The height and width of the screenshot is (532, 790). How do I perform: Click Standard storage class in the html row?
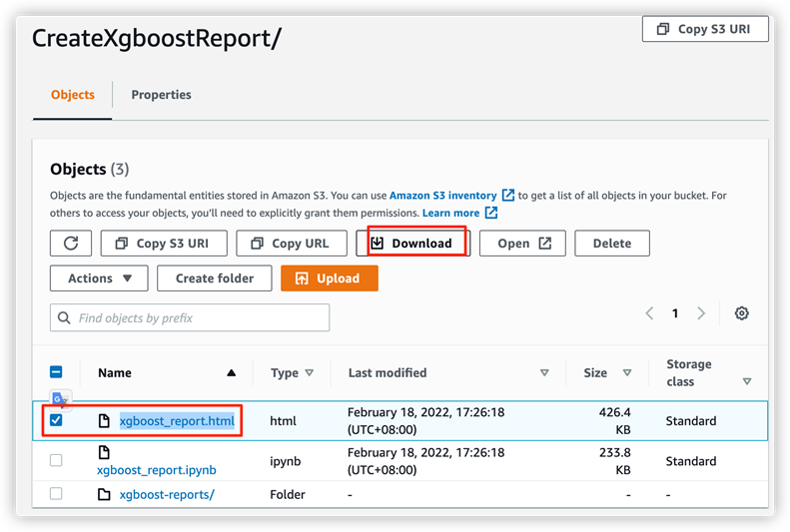691,421
